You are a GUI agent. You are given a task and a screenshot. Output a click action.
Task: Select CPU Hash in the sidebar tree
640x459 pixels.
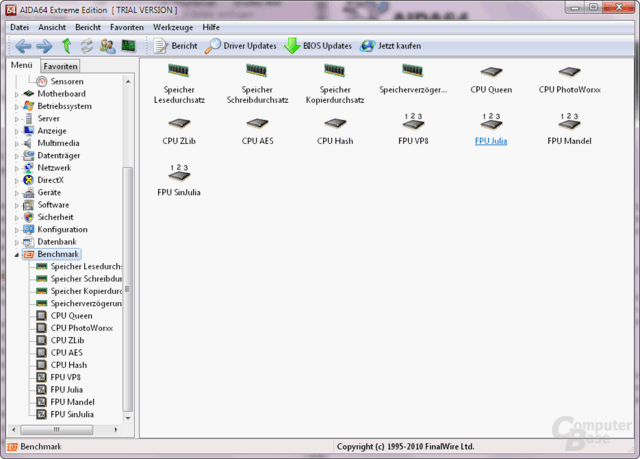[69, 365]
